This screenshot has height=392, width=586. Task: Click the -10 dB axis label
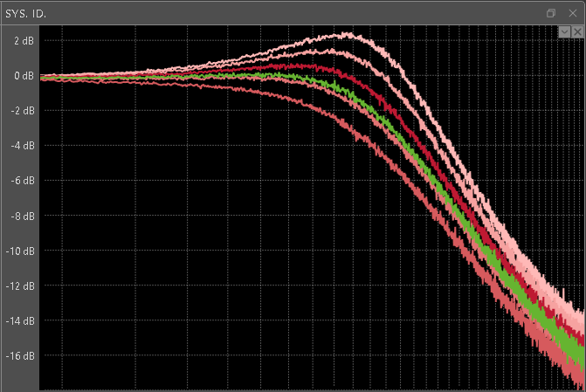click(x=20, y=251)
